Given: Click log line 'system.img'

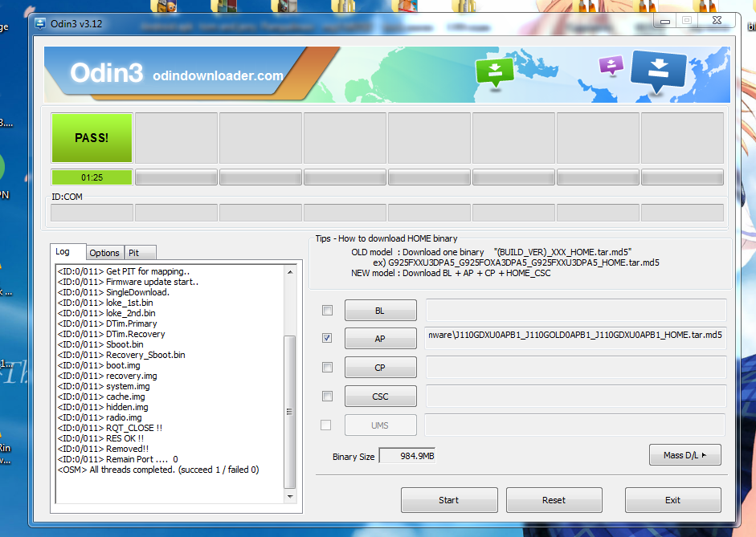Looking at the screenshot, I should point(104,386).
